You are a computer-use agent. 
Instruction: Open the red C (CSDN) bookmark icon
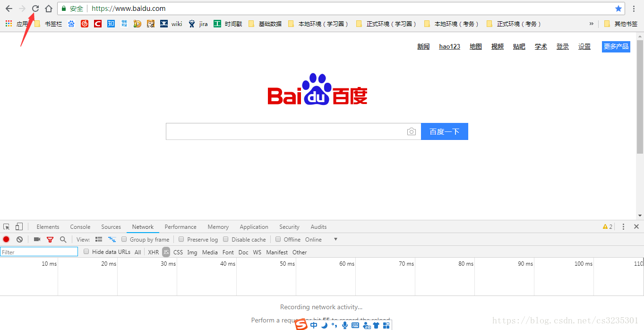click(98, 24)
